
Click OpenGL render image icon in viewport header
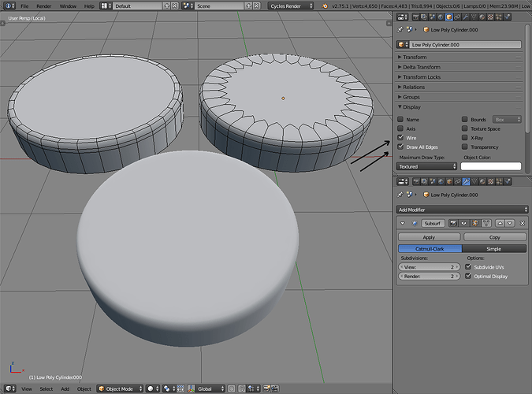(266, 388)
